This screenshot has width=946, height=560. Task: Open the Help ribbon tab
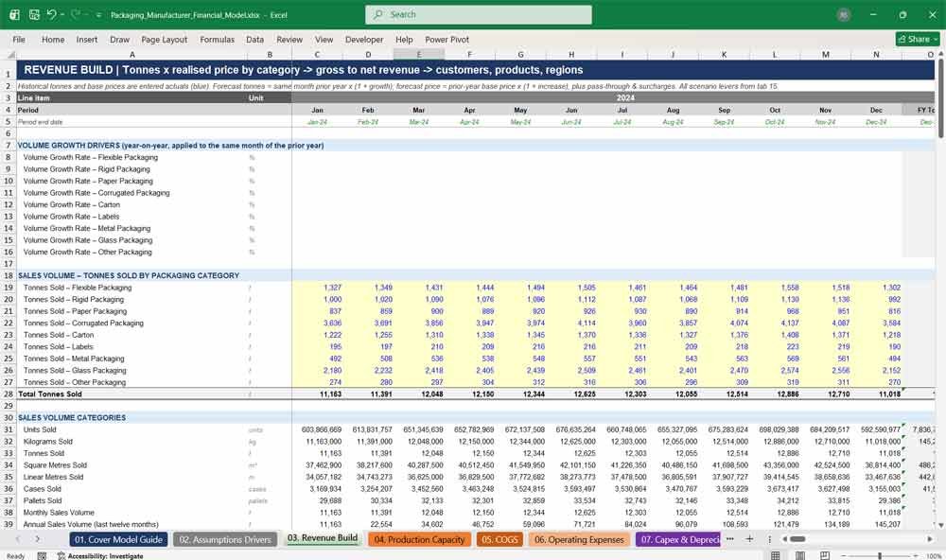tap(404, 39)
